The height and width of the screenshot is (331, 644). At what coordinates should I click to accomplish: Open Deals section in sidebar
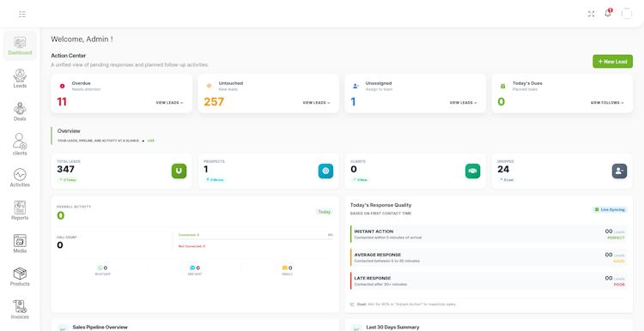(x=20, y=112)
